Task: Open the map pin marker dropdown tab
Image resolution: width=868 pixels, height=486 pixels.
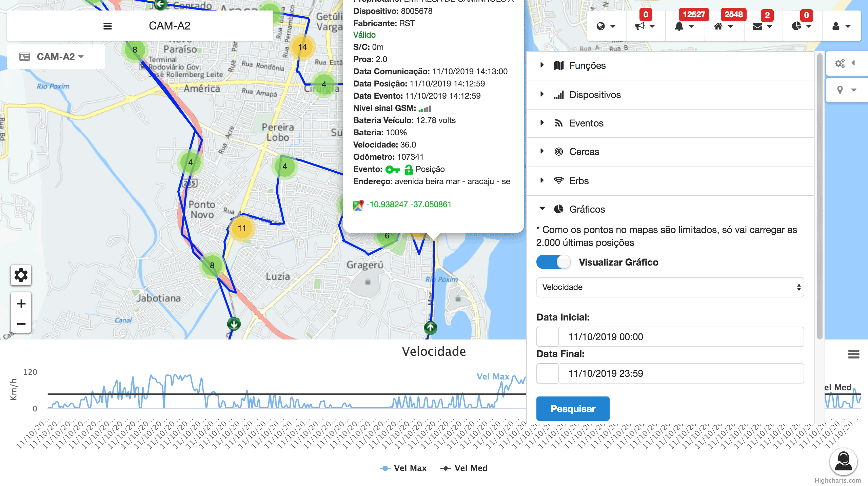Action: click(846, 90)
